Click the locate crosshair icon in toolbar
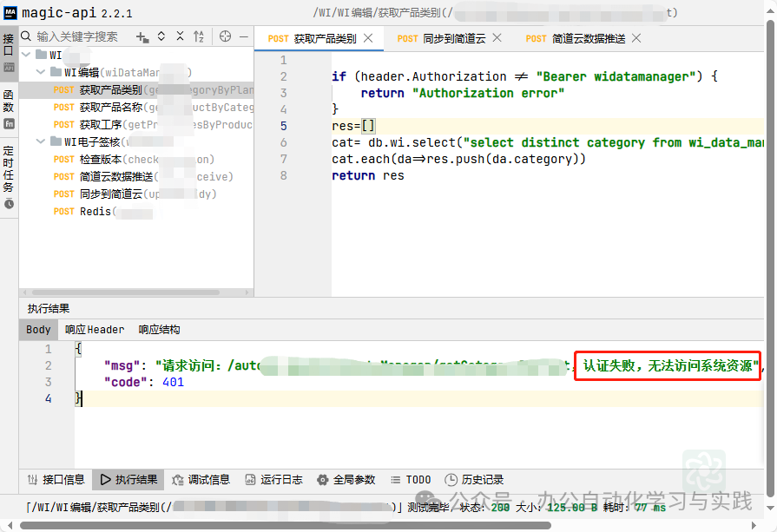Screen dimensions: 777x532 pos(226,36)
